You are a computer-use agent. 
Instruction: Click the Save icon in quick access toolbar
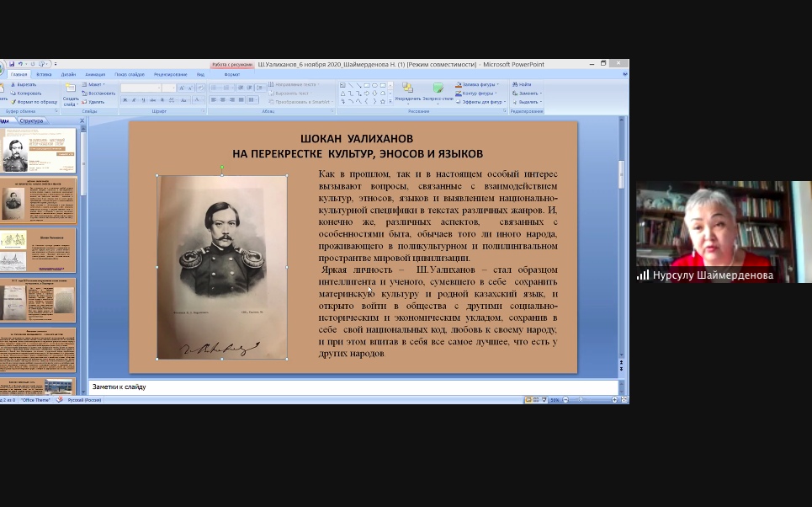(12, 64)
